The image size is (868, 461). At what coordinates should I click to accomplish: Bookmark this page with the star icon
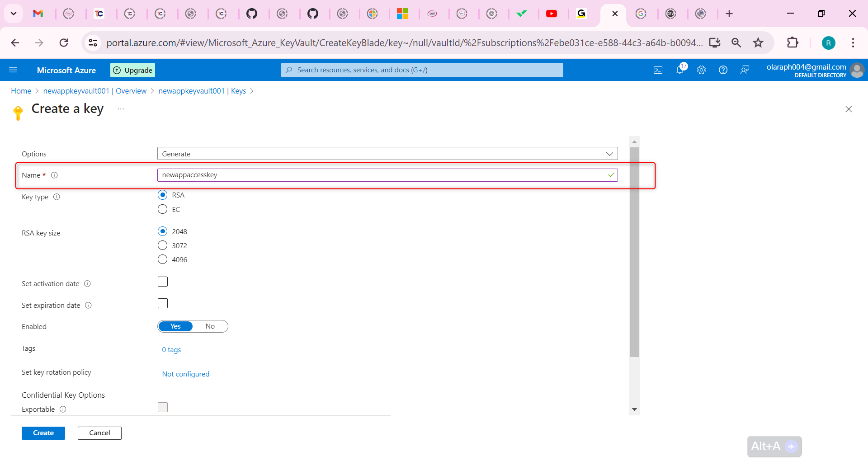758,42
